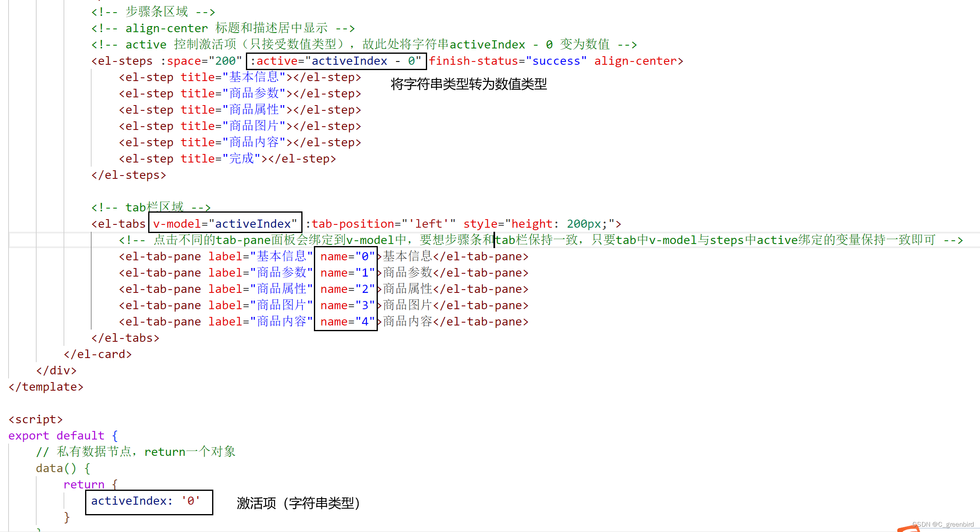Click the 'data() {' line
This screenshot has height=532, width=980.
[63, 468]
